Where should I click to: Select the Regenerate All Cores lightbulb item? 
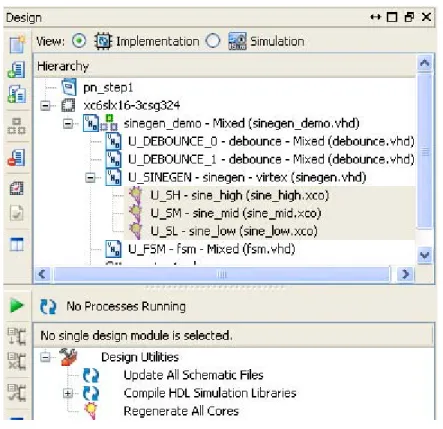tap(181, 411)
